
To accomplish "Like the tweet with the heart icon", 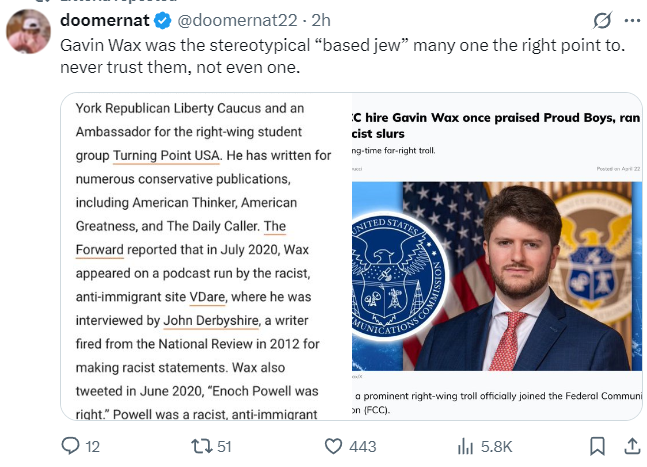I will tap(335, 446).
